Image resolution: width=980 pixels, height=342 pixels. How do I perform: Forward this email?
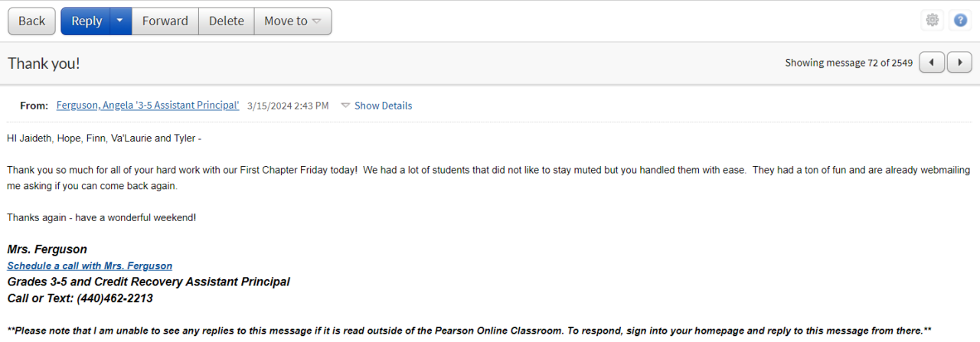[165, 21]
